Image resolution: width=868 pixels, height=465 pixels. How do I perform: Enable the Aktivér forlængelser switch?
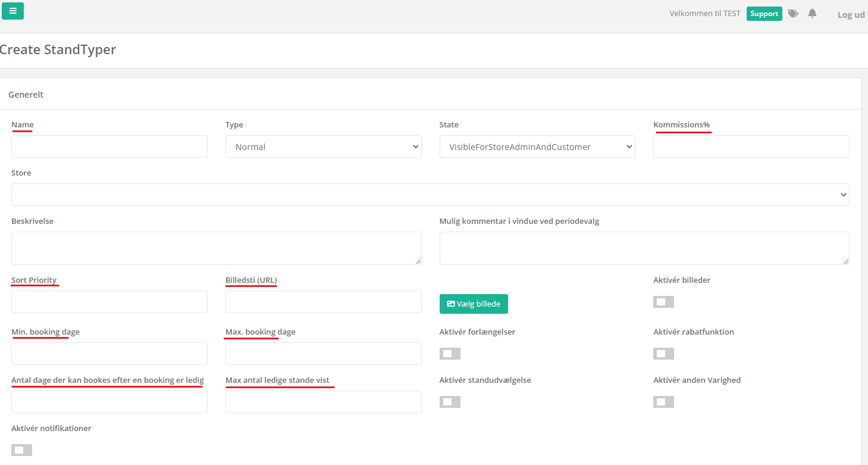[x=450, y=354]
